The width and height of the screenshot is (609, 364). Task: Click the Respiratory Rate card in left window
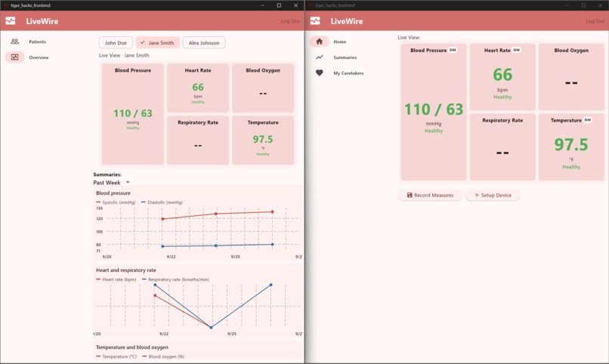tap(198, 140)
